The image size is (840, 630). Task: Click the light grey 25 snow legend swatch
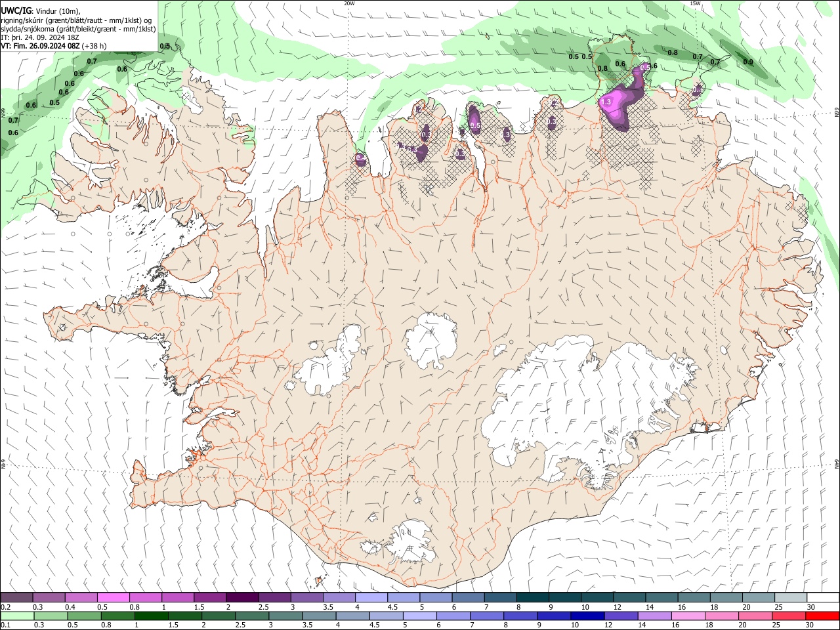tap(791, 597)
